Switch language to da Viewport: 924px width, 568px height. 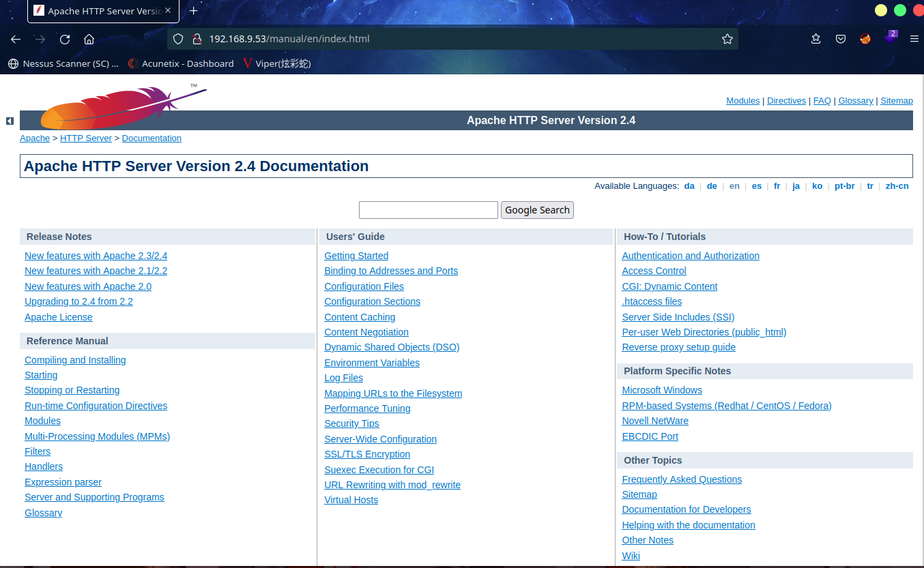(x=689, y=185)
